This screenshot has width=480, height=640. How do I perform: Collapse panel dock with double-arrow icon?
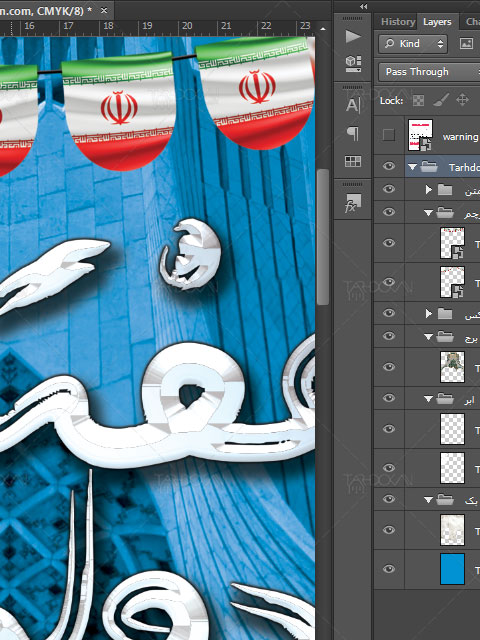(363, 7)
